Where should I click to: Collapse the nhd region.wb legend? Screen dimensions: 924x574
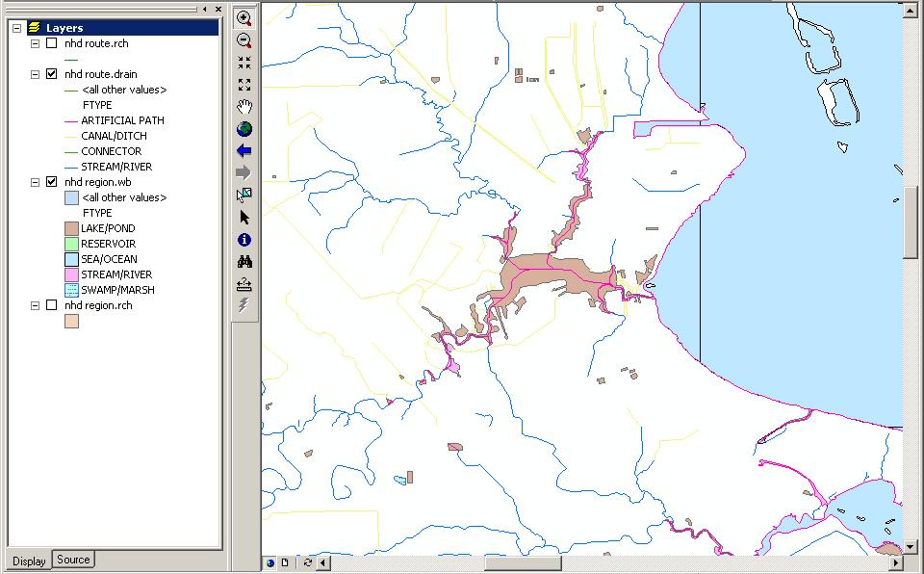[x=36, y=182]
